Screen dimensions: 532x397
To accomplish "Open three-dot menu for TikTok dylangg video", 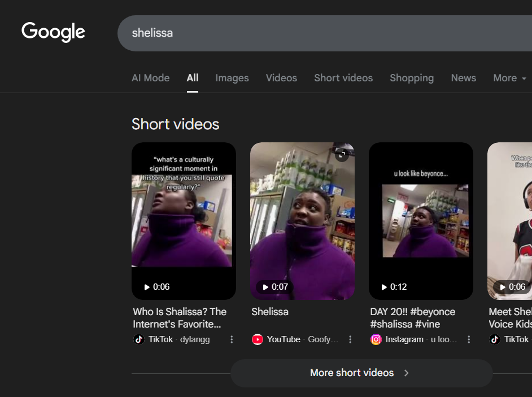I will coord(232,339).
